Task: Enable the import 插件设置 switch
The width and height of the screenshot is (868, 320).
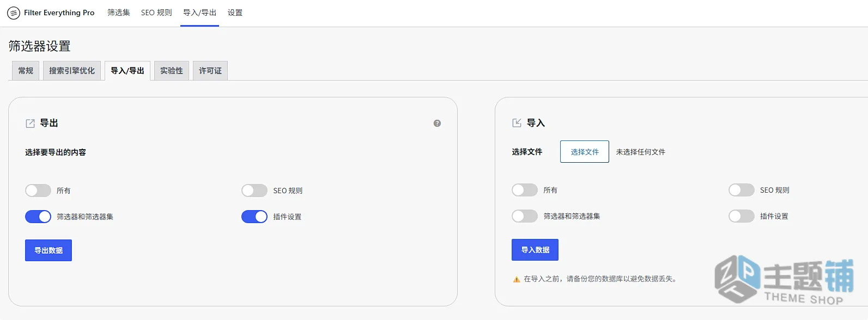Action: [742, 216]
